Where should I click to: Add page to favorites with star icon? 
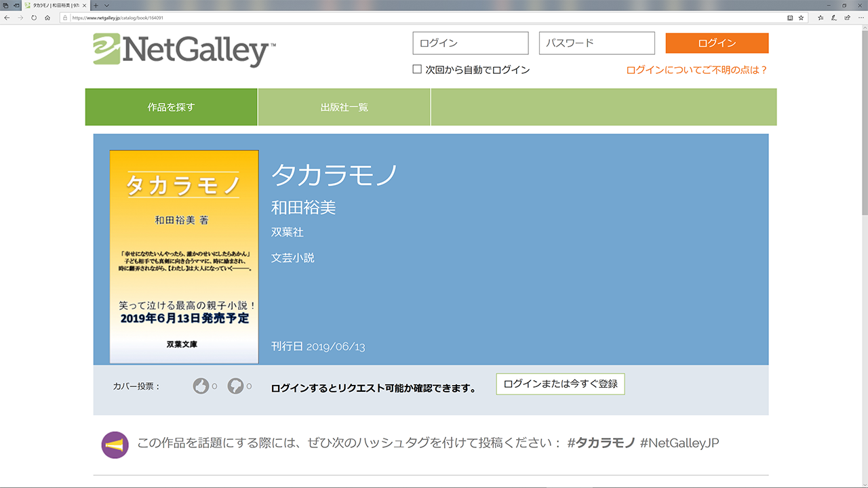(801, 18)
